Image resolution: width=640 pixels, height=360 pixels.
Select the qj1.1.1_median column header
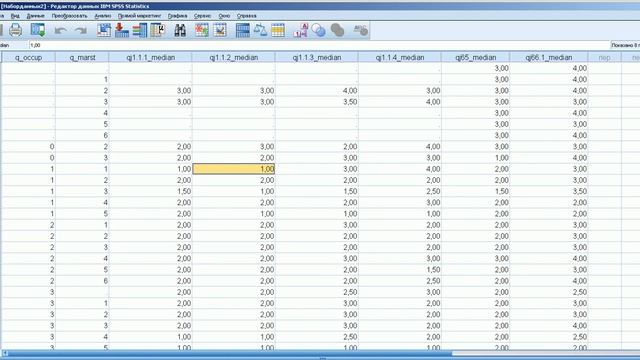151,58
